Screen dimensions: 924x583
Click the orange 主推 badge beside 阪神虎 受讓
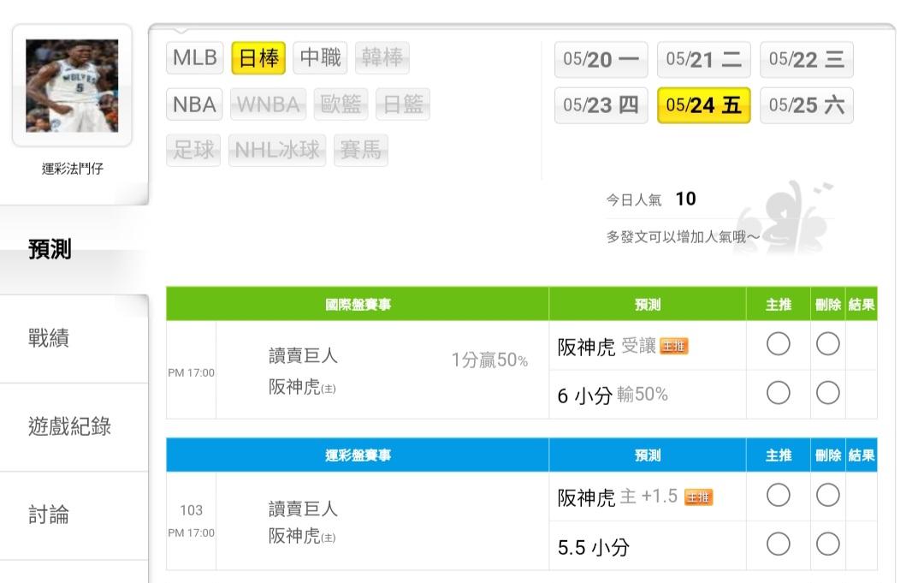(x=673, y=347)
